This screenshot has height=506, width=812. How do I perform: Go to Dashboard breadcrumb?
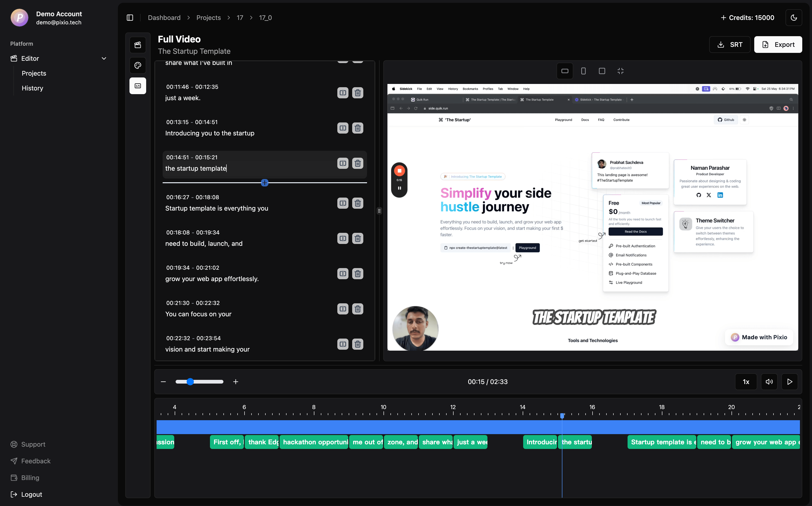[x=164, y=18]
